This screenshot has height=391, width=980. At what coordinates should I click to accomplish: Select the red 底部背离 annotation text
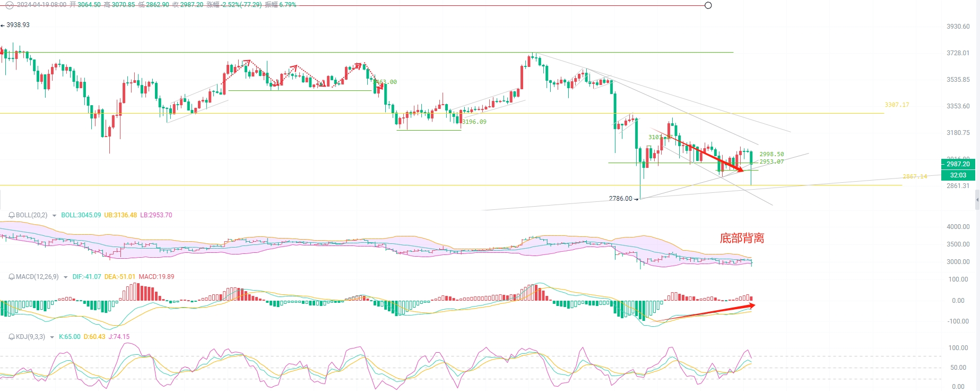click(742, 238)
